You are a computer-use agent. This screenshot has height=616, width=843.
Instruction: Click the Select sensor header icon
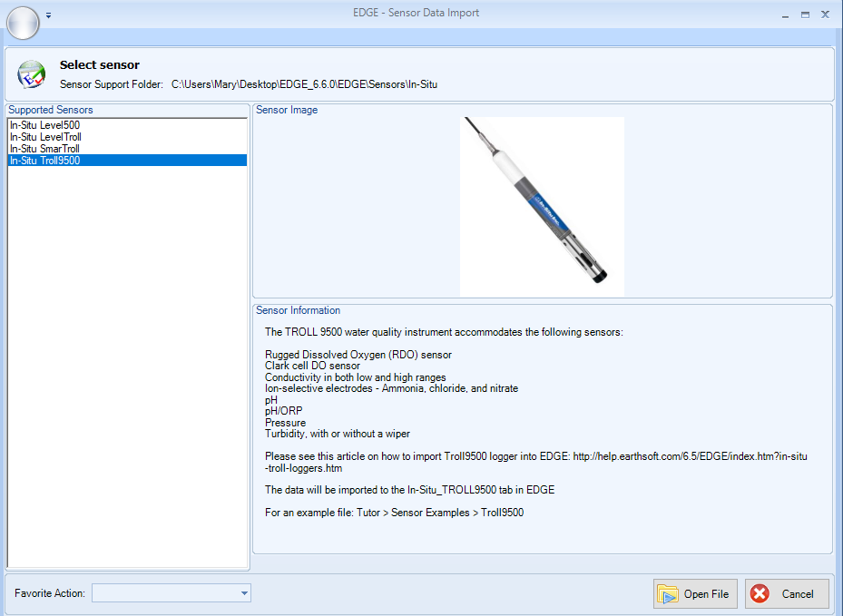pyautogui.click(x=32, y=73)
